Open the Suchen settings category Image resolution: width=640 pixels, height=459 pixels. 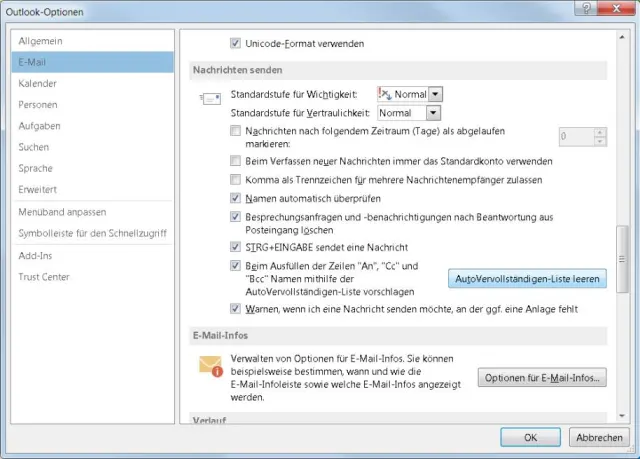click(x=92, y=147)
